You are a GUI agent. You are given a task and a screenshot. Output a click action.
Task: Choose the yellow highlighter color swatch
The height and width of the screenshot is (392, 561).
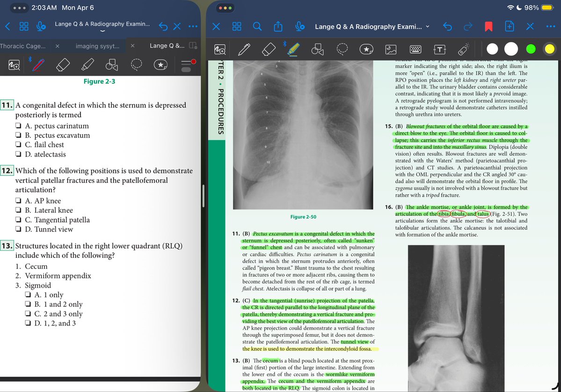[549, 49]
